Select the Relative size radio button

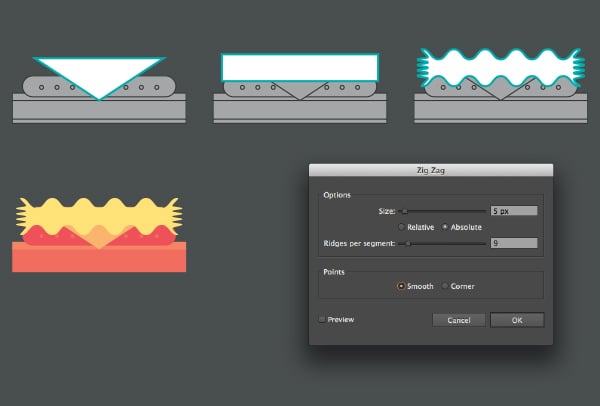pos(403,227)
